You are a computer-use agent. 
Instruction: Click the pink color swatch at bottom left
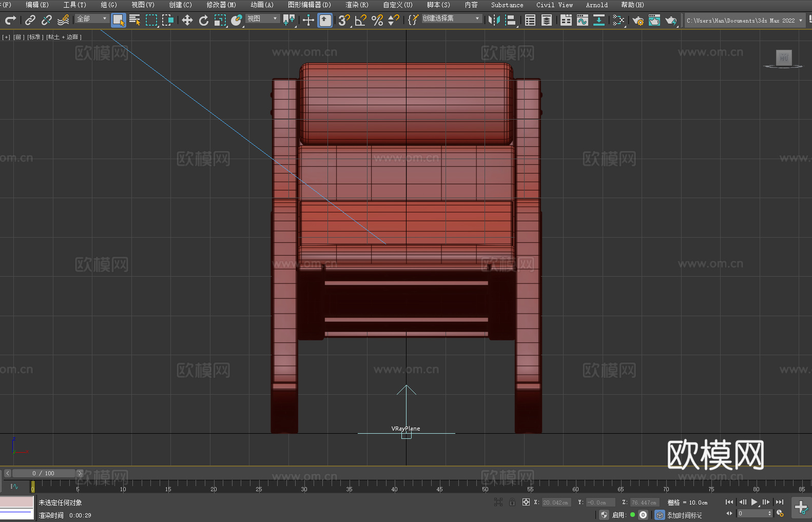(x=17, y=502)
